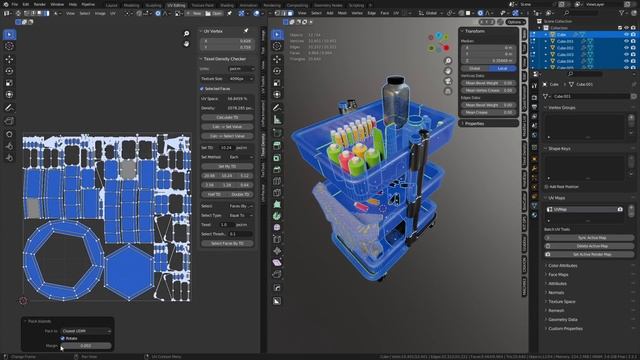Select the 3D viewport Move tool
Image resolution: width=640 pixels, height=360 pixels.
coord(277,60)
